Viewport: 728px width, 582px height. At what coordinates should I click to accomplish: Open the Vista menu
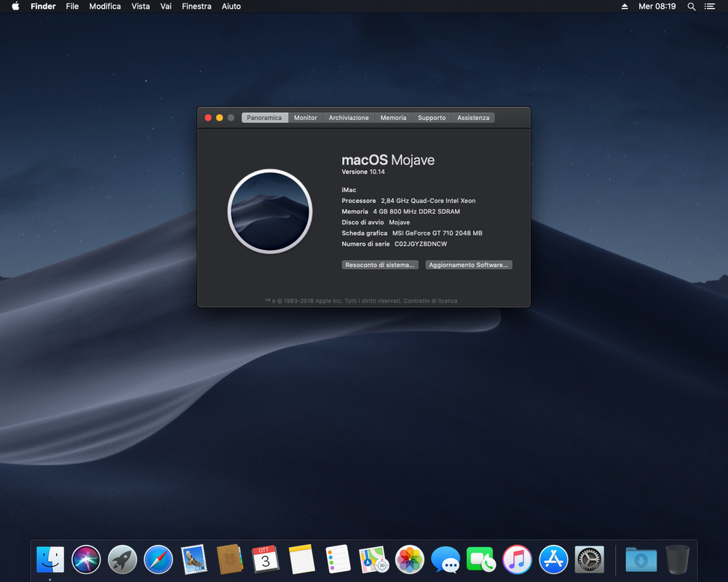[141, 6]
